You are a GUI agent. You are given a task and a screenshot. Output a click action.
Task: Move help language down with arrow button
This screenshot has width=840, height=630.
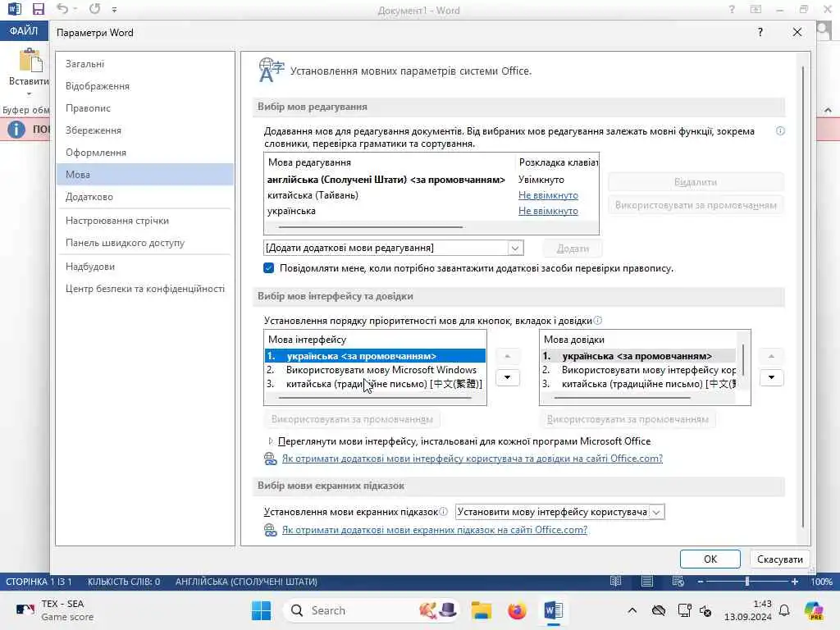tap(771, 377)
